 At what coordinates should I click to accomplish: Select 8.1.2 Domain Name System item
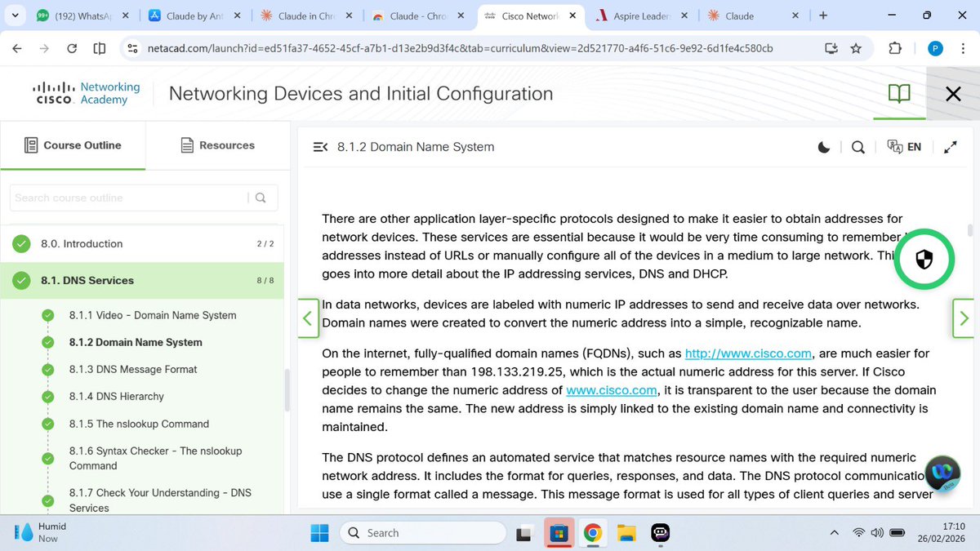point(136,342)
